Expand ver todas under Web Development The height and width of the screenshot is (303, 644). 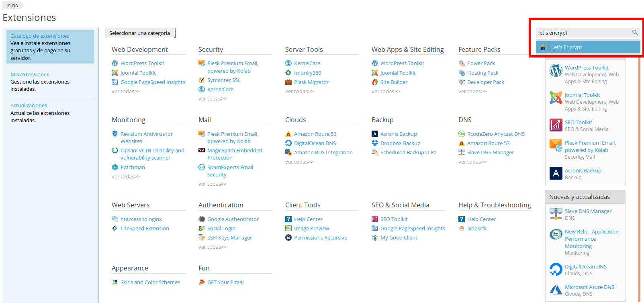(x=126, y=91)
